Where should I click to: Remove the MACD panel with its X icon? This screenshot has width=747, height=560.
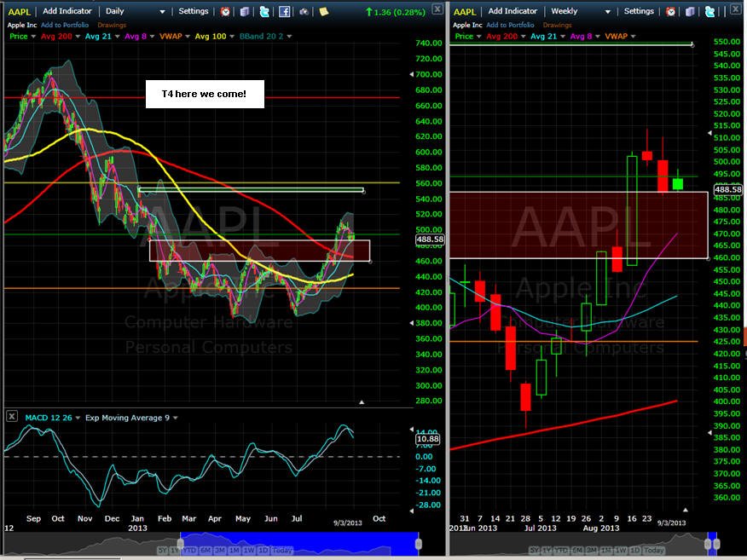click(x=12, y=417)
